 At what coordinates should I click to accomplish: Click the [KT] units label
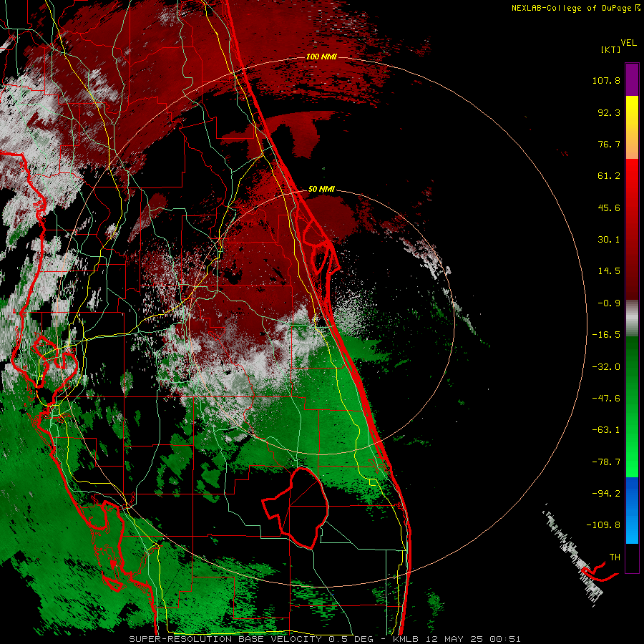[611, 49]
